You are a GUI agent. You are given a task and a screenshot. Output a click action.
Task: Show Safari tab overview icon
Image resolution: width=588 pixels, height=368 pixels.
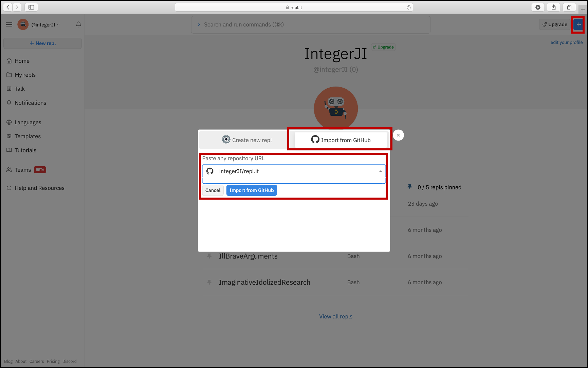[569, 7]
